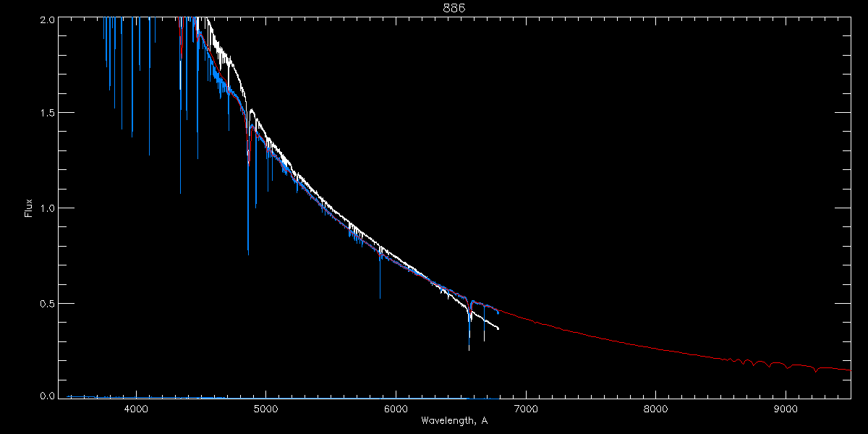Viewport: 868px width, 434px height.
Task: Click the 7000 wavelength tick label
Action: click(526, 409)
